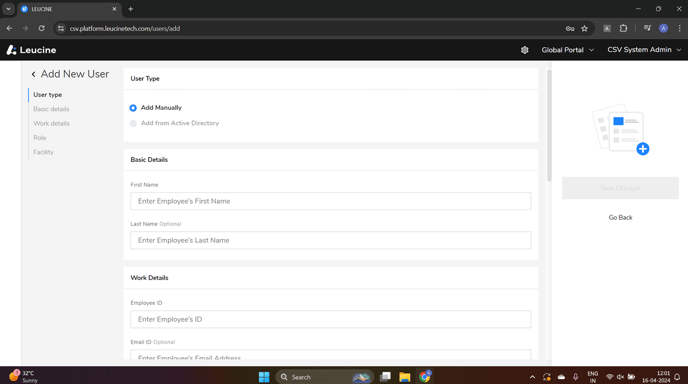The height and width of the screenshot is (384, 688).
Task: Open clock and date on taskbar
Action: (x=656, y=377)
